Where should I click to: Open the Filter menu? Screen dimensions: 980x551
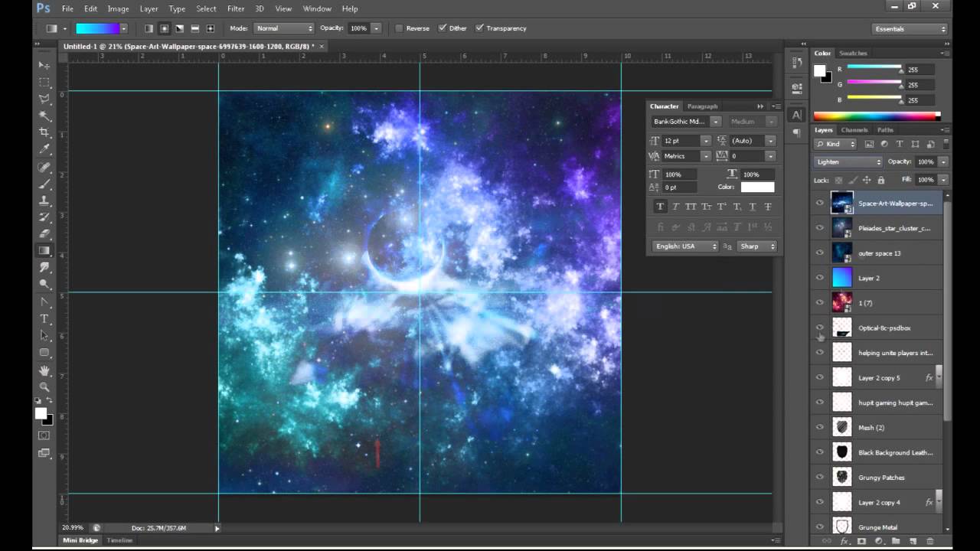point(236,8)
